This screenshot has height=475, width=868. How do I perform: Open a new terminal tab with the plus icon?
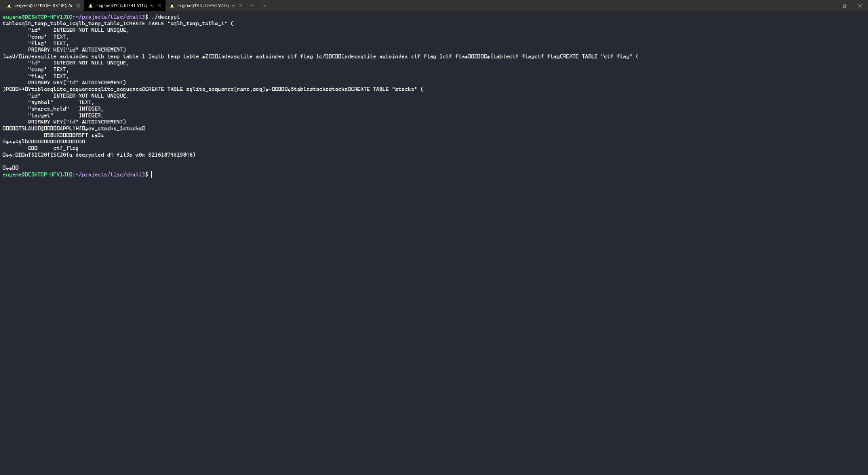click(x=252, y=5)
